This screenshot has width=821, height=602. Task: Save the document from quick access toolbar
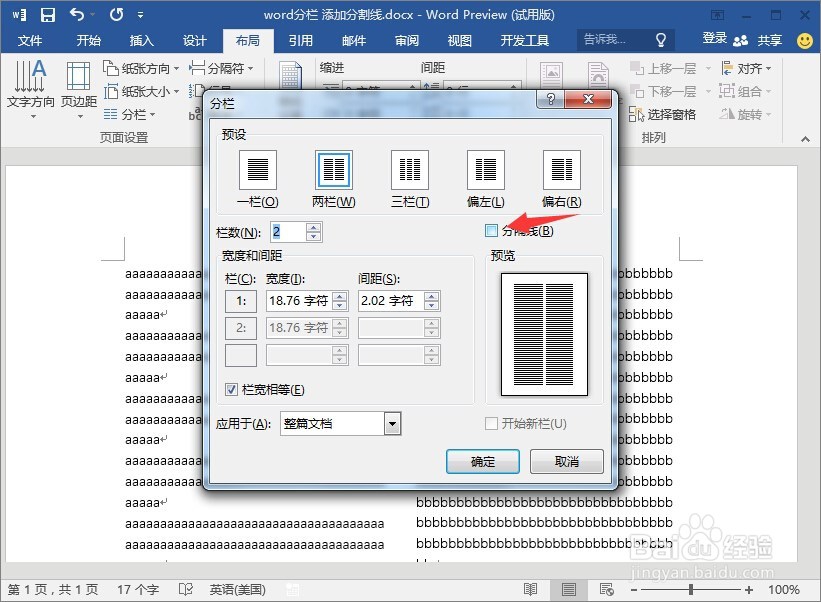(48, 15)
